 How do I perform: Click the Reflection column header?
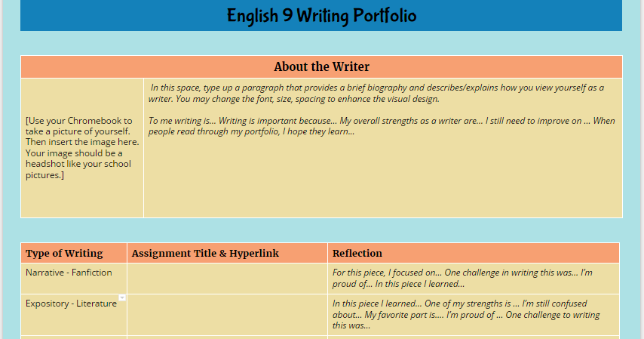coord(357,253)
